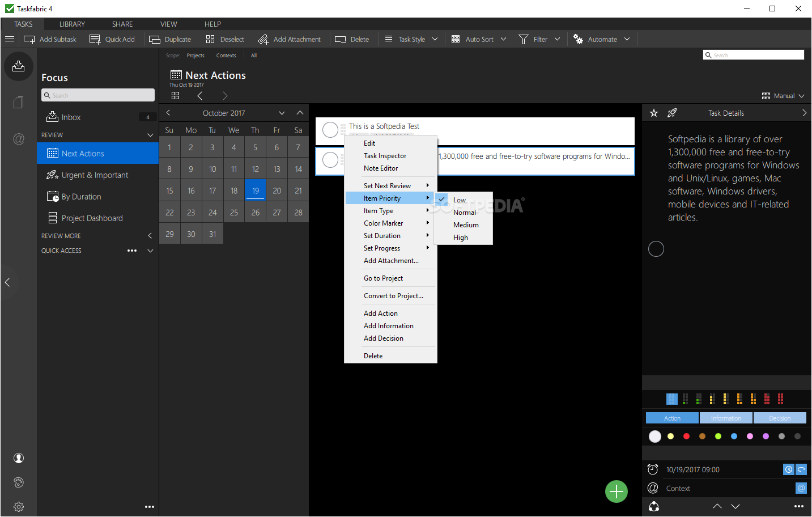Select the last all-red priority grid icon
The height and width of the screenshot is (517, 812).
[x=780, y=399]
